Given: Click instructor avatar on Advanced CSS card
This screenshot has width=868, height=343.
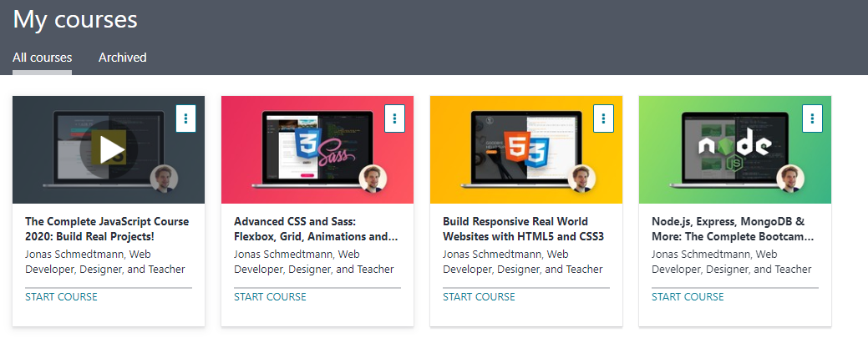Looking at the screenshot, I should tap(373, 179).
